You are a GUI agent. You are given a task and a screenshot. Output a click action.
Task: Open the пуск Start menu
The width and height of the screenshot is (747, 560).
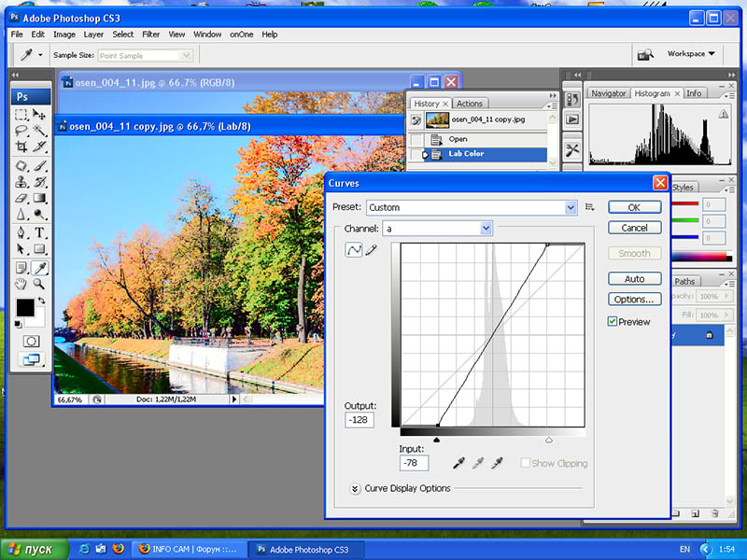35,549
